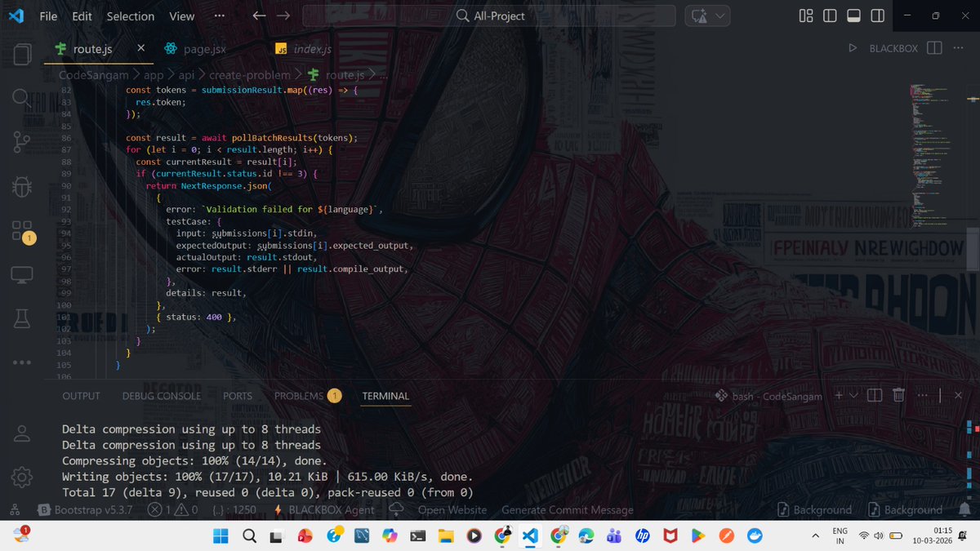Switch to the PORTS panel tab
This screenshot has height=551, width=980.
tap(238, 396)
